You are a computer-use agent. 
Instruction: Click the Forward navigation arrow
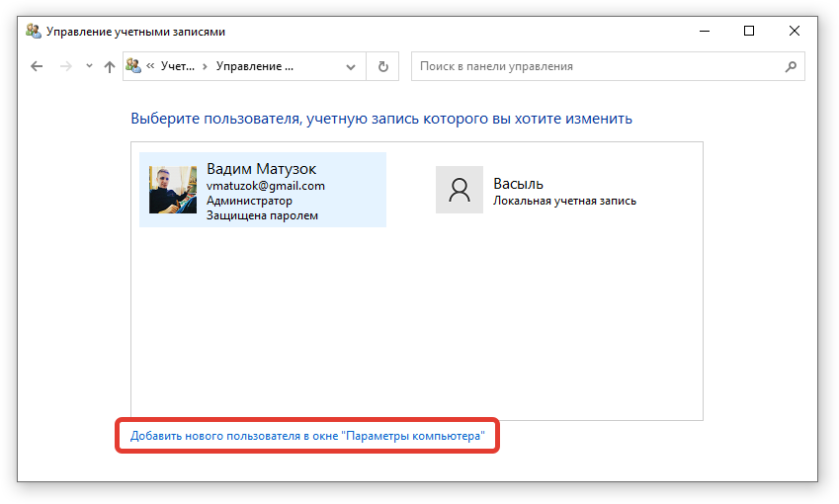point(66,67)
